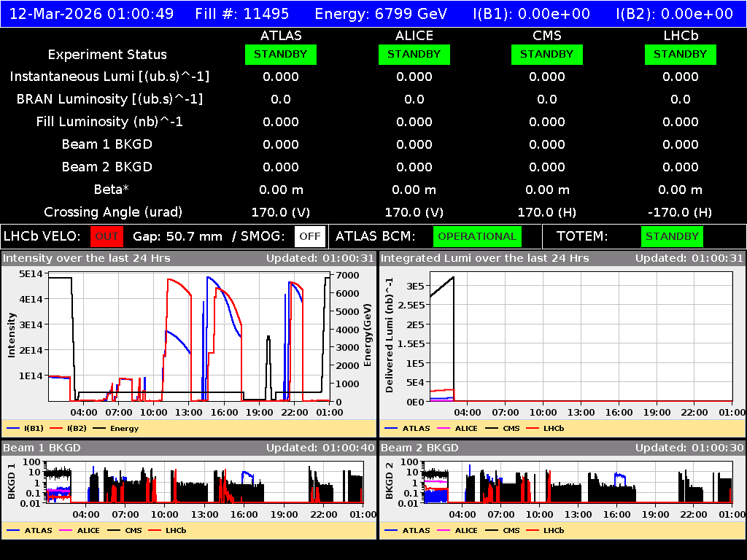Click the TOTEM STANDBY indicator
This screenshot has width=747, height=560.
click(x=672, y=236)
